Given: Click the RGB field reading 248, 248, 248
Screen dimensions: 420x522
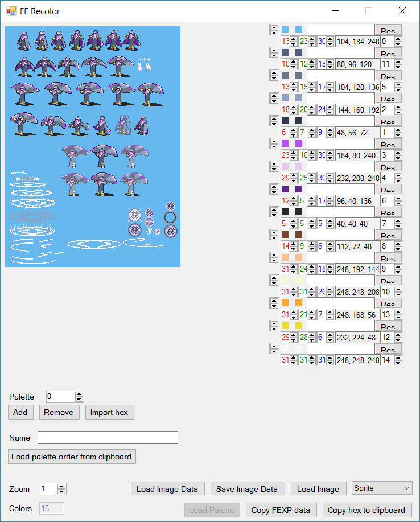Looking at the screenshot, I should pos(358,360).
